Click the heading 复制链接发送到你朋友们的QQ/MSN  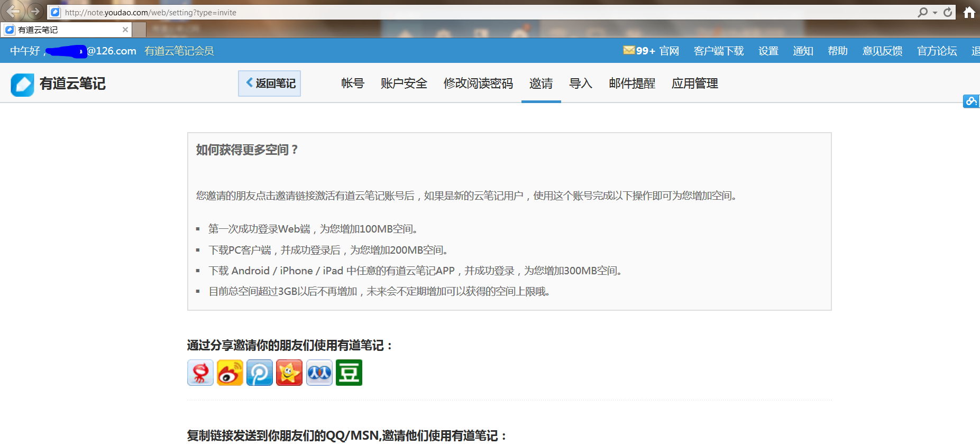point(283,436)
